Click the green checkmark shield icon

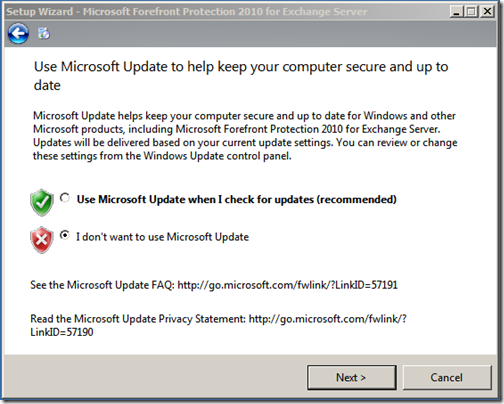point(42,202)
